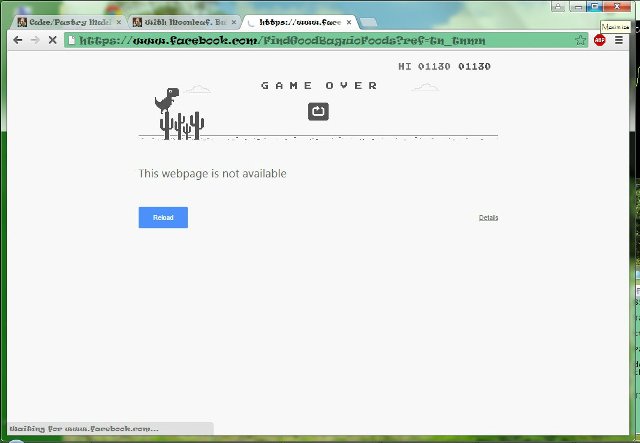Open the Details link
Viewport: 640px width, 443px height.
coord(488,217)
